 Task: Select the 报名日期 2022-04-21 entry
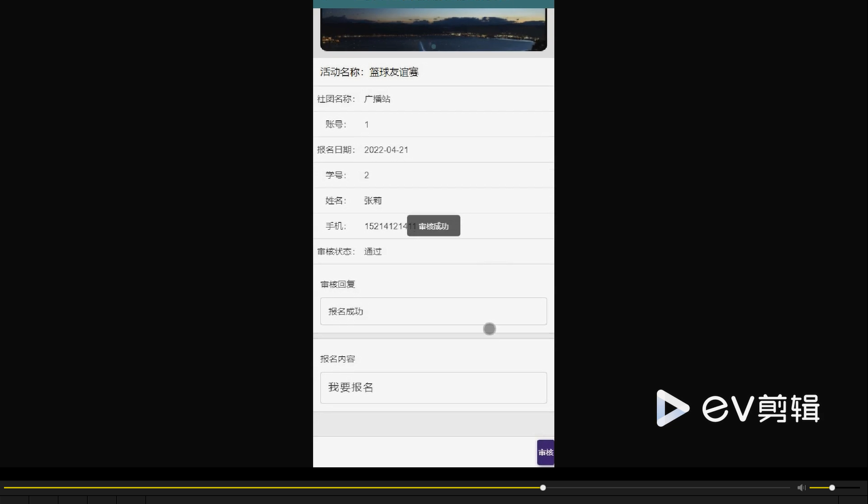click(x=386, y=149)
